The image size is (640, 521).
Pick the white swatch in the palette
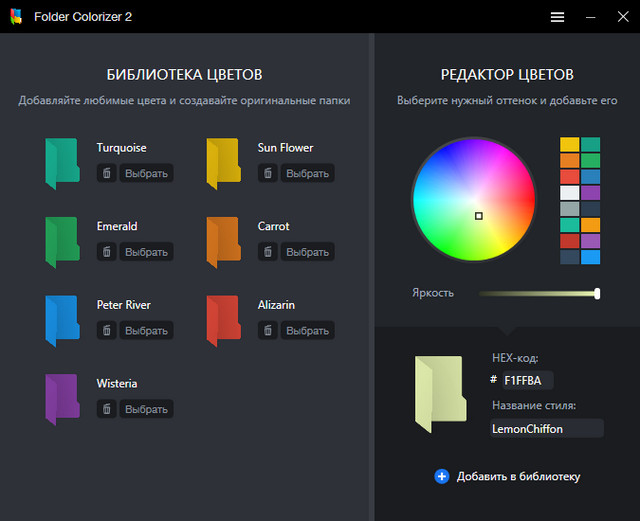(x=569, y=193)
